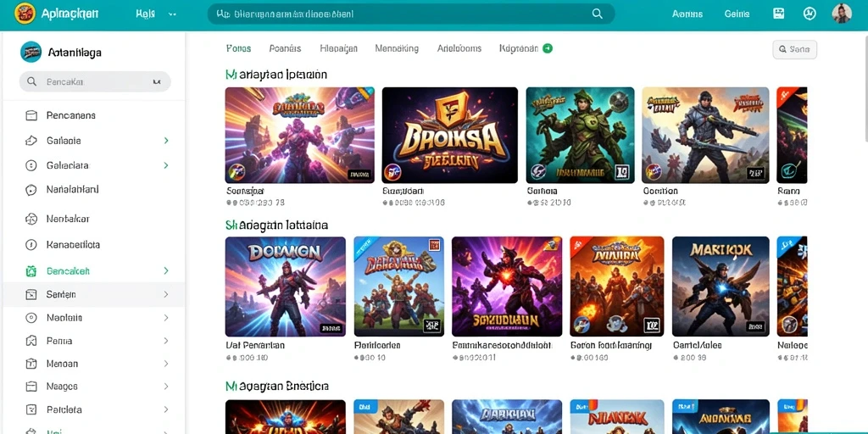Expand the Neages sidebar chevron
The image size is (868, 434).
165,387
